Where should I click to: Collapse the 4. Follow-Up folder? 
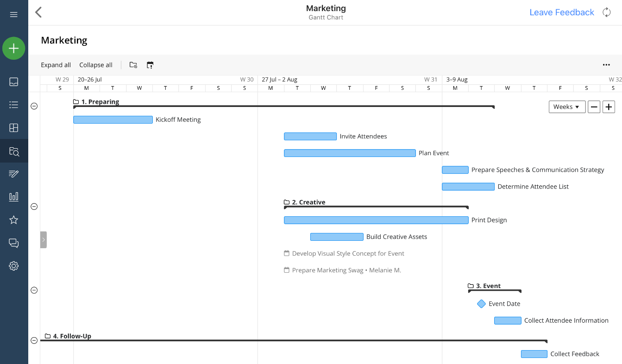[x=34, y=340]
